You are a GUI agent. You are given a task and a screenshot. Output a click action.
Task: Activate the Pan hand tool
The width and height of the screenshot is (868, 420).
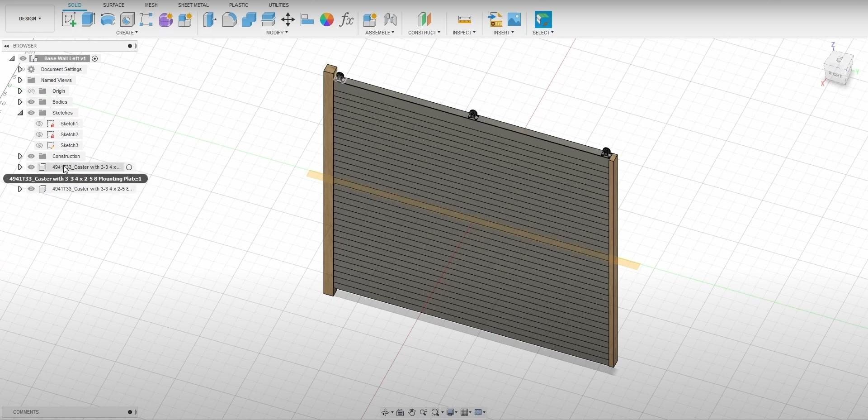click(412, 412)
